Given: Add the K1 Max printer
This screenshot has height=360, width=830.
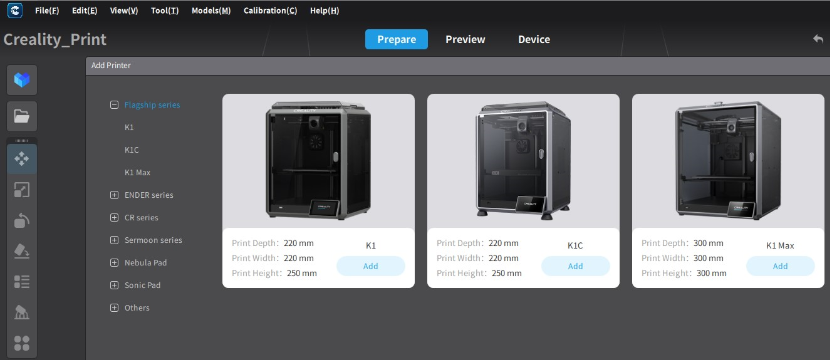Looking at the screenshot, I should click(780, 266).
